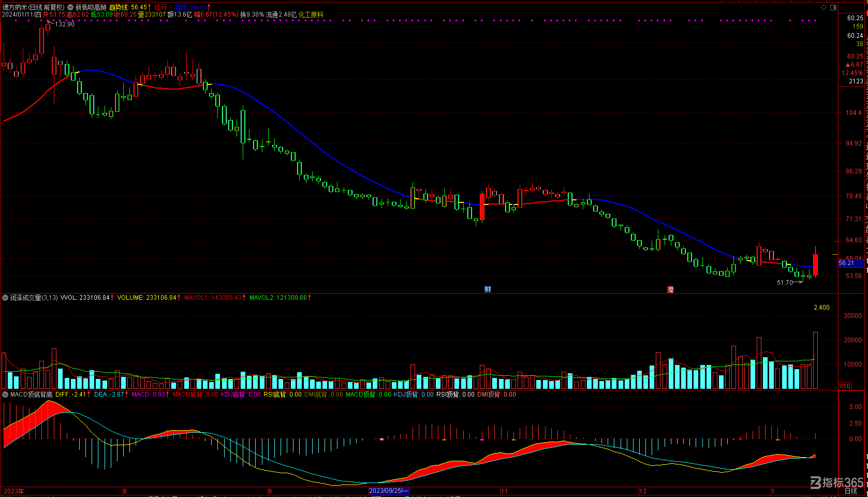The height and width of the screenshot is (497, 868).
Task: Click the MACD: 0.93 readout
Action: click(x=149, y=394)
